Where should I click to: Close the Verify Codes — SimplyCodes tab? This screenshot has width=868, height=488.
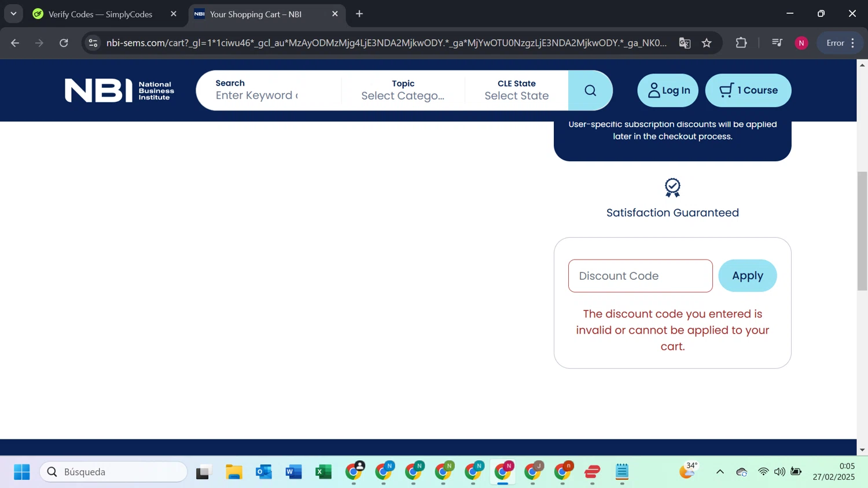[174, 14]
